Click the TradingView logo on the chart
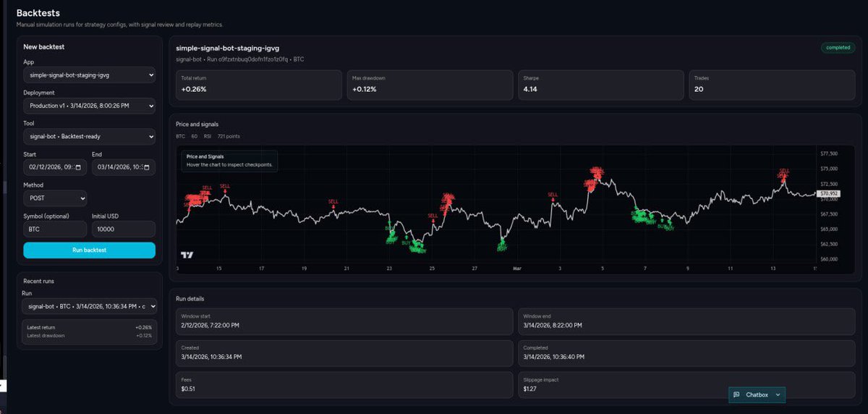This screenshot has height=414, width=868. tap(187, 255)
